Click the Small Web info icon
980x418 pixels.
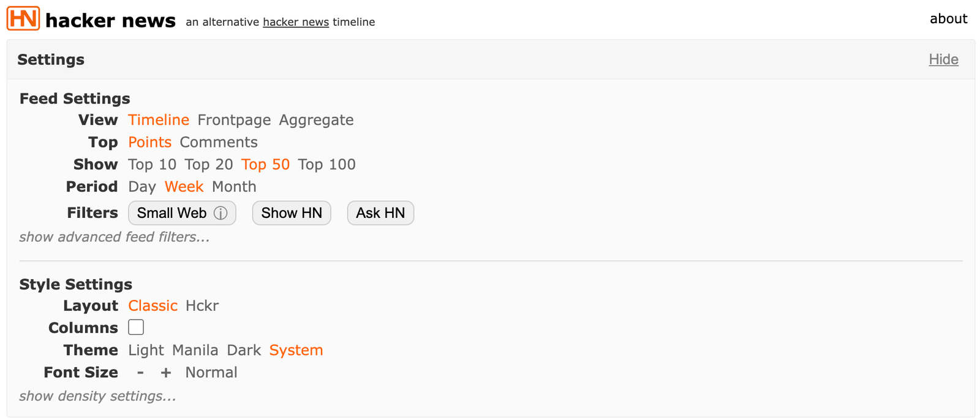point(221,213)
